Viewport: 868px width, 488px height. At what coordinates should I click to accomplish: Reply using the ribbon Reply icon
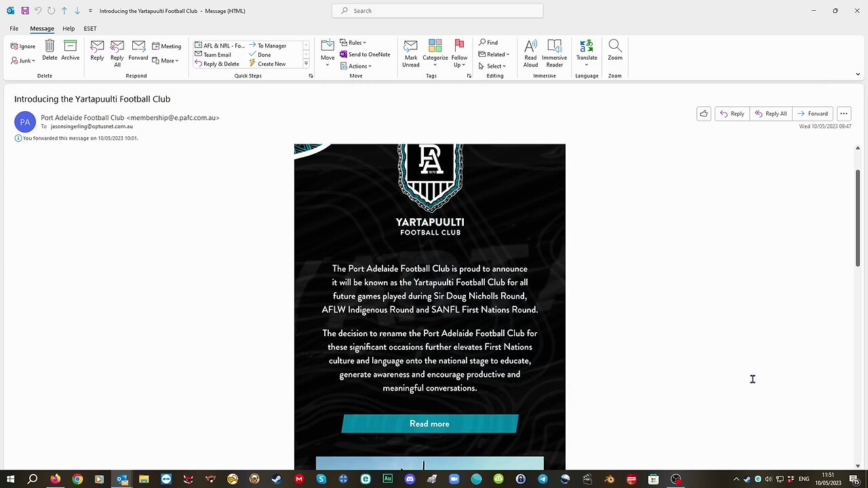coord(97,51)
